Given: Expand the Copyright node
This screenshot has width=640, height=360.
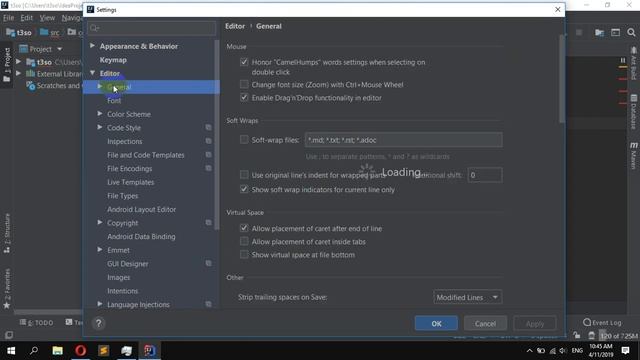Looking at the screenshot, I should click(100, 222).
